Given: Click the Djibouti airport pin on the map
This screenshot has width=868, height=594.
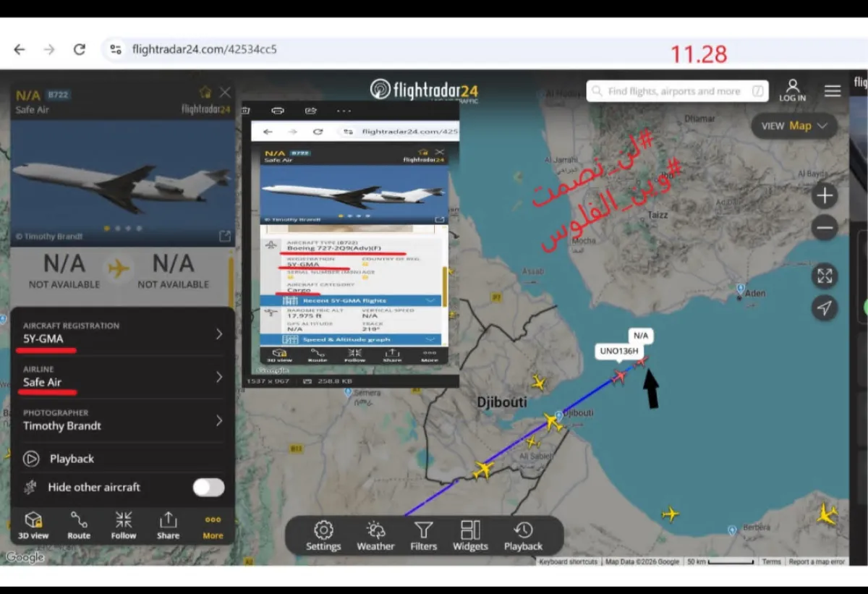Looking at the screenshot, I should pos(558,417).
